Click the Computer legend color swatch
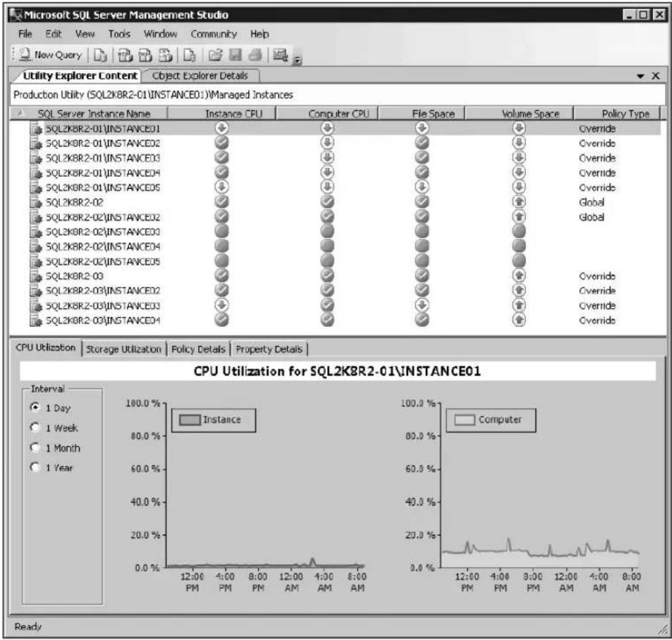 click(x=465, y=420)
